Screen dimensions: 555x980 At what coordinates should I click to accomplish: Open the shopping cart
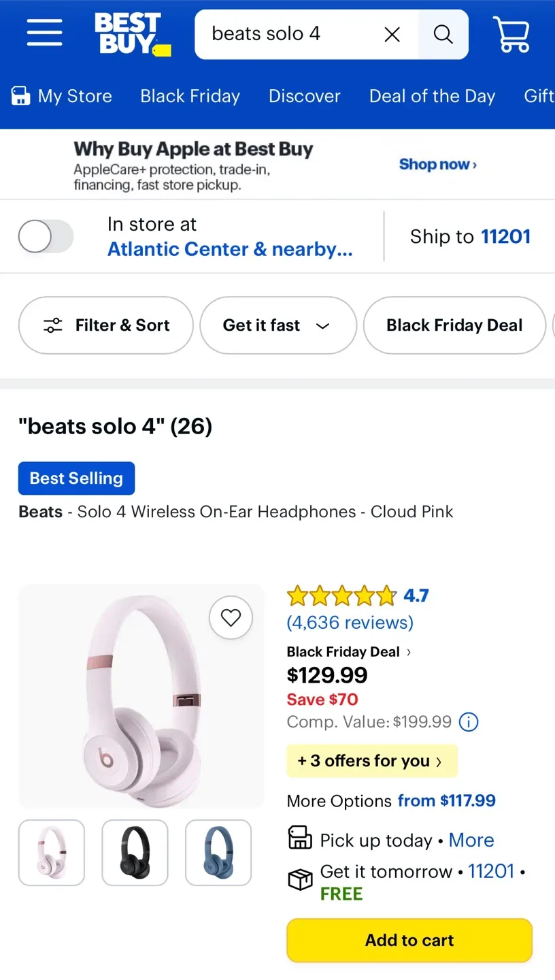coord(511,33)
